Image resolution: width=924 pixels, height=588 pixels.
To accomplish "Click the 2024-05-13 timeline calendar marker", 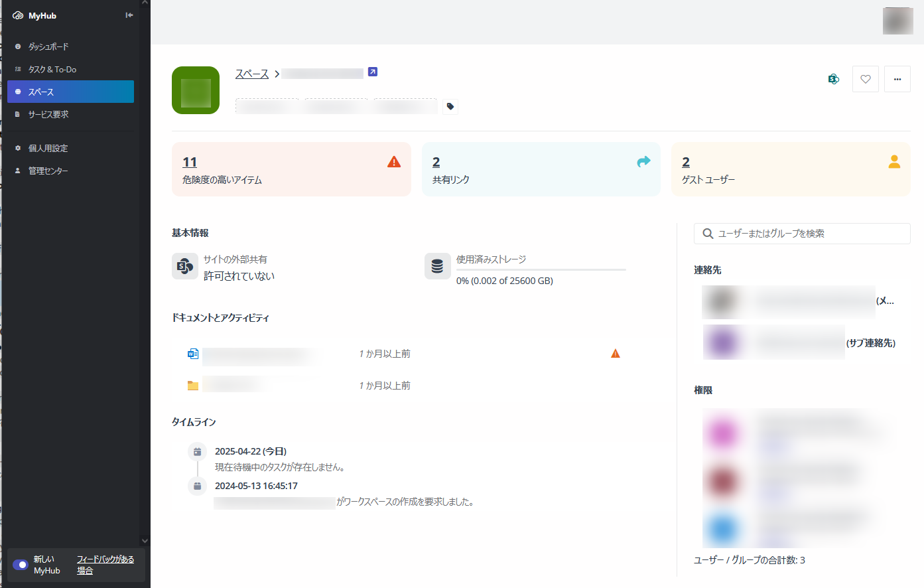I will tap(197, 486).
